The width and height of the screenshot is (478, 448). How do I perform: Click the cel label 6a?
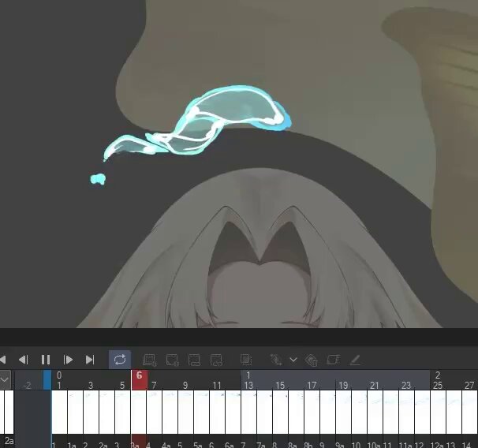coord(230,445)
